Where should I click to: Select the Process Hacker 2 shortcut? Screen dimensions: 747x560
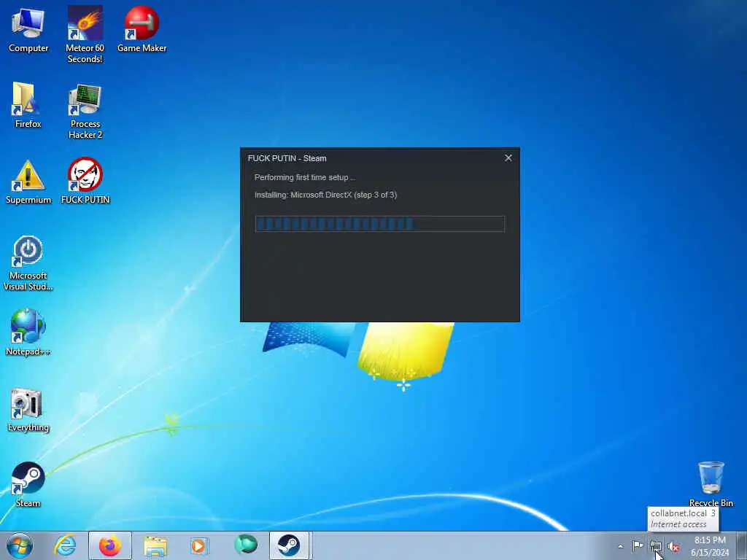coord(85,111)
